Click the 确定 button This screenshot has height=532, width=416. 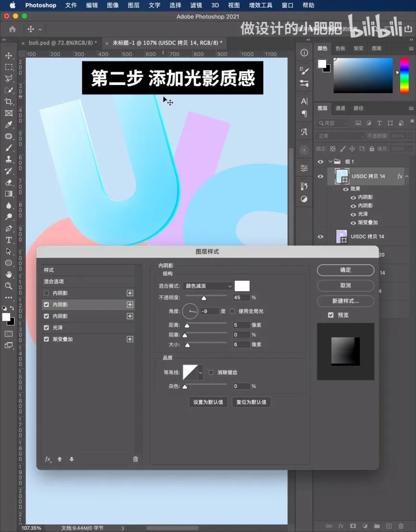click(x=345, y=270)
